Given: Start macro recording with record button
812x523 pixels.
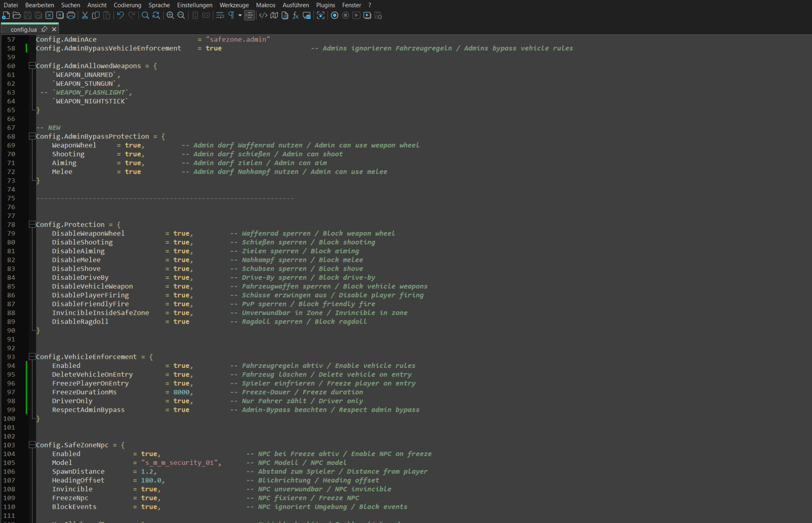Looking at the screenshot, I should click(x=335, y=15).
